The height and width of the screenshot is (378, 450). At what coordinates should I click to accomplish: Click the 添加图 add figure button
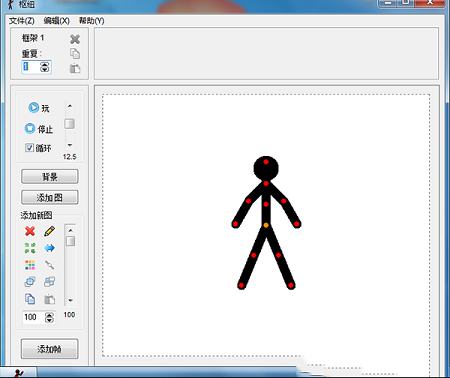click(50, 197)
